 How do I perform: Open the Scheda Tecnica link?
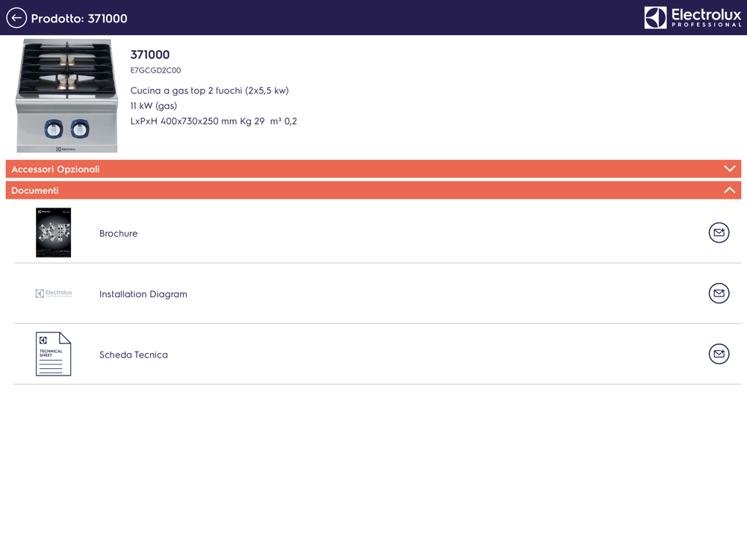pos(134,355)
